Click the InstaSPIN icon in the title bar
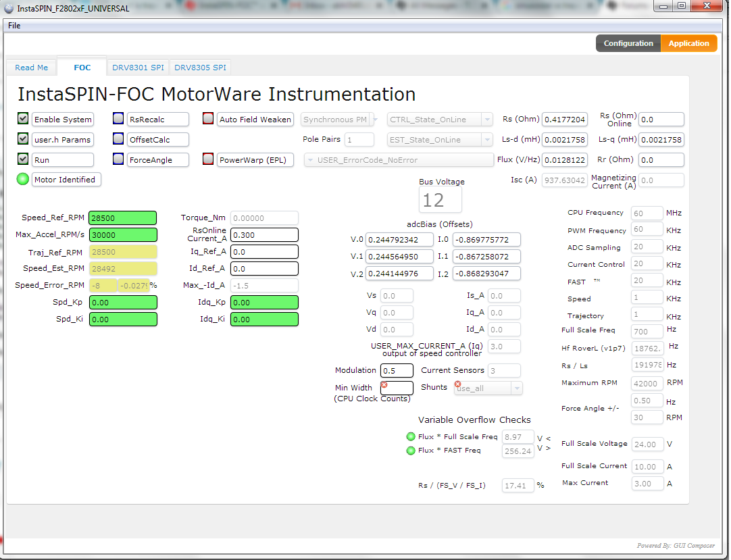The width and height of the screenshot is (731, 560). tap(8, 7)
